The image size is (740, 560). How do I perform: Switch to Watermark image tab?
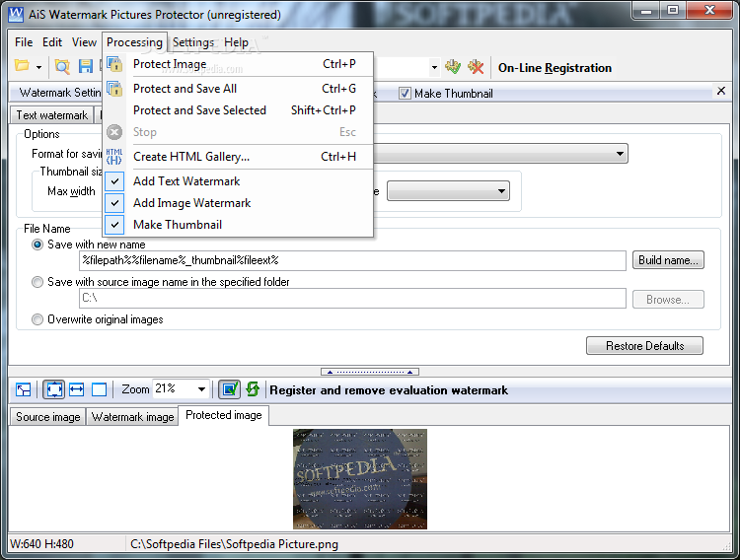point(132,417)
